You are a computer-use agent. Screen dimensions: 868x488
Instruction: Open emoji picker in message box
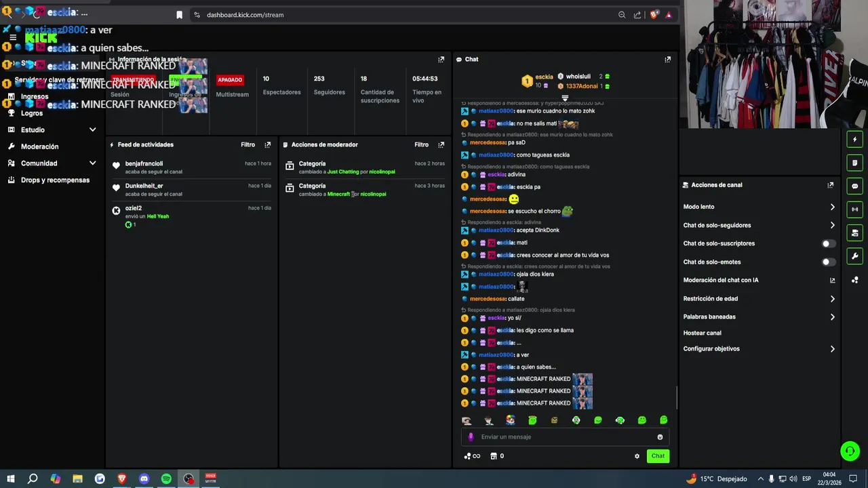point(660,437)
